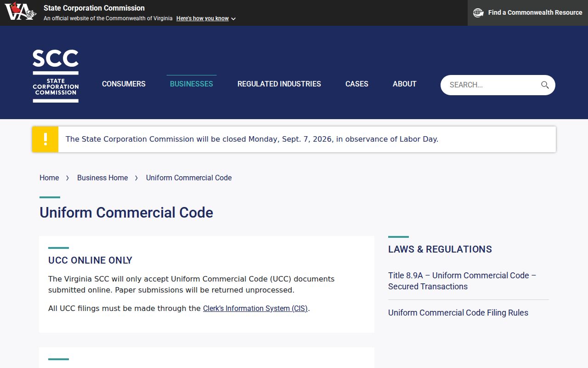Viewport: 588px width, 368px height.
Task: Open the Consumers menu
Action: 124,84
